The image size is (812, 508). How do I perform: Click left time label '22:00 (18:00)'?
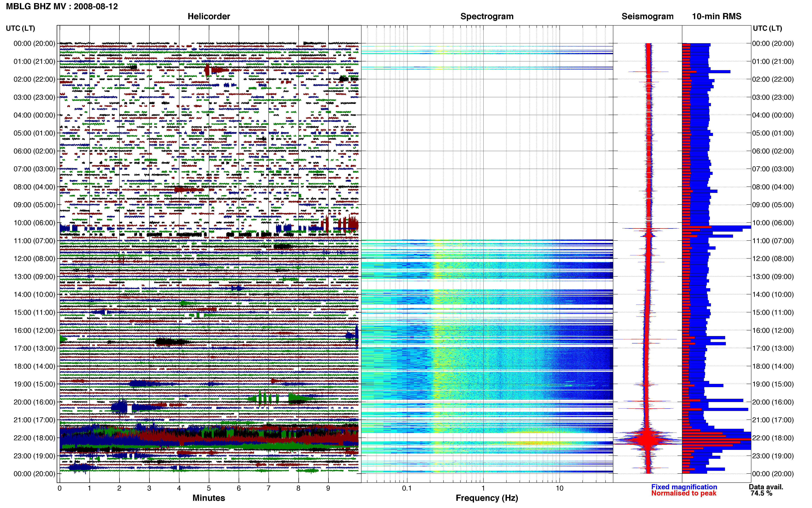pos(34,438)
